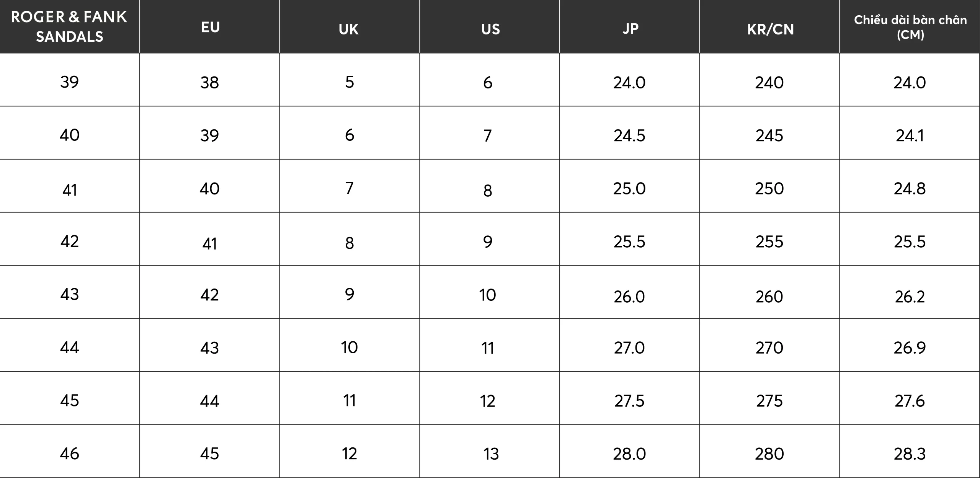Select the US column header
The image size is (980, 478).
click(x=490, y=29)
